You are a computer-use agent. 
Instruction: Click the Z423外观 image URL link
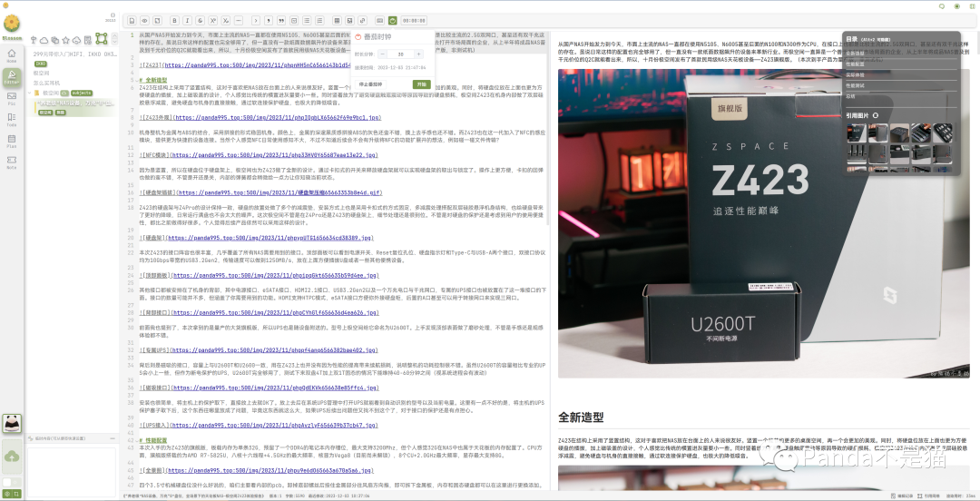[x=277, y=118]
